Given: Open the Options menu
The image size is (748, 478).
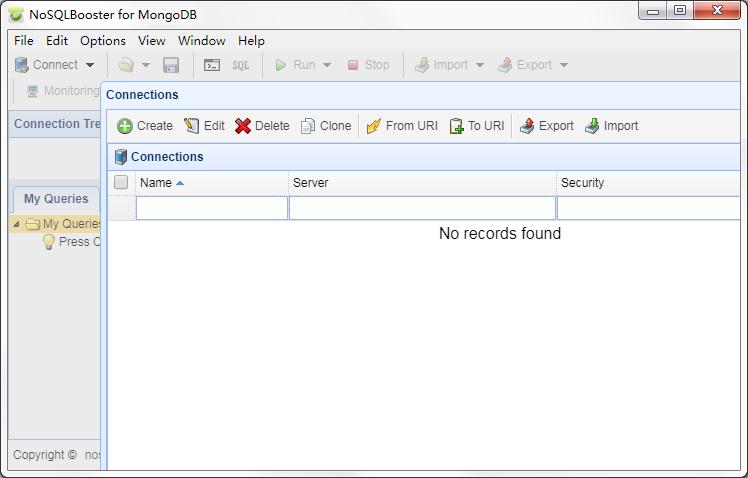Looking at the screenshot, I should (x=103, y=41).
